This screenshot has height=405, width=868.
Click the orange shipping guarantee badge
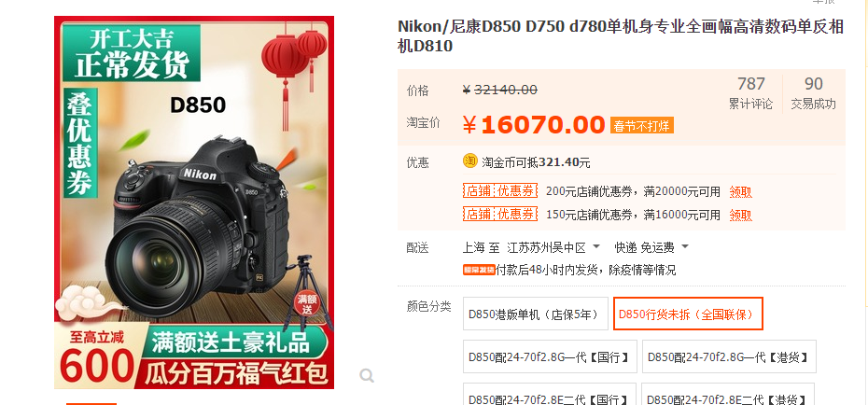click(479, 270)
